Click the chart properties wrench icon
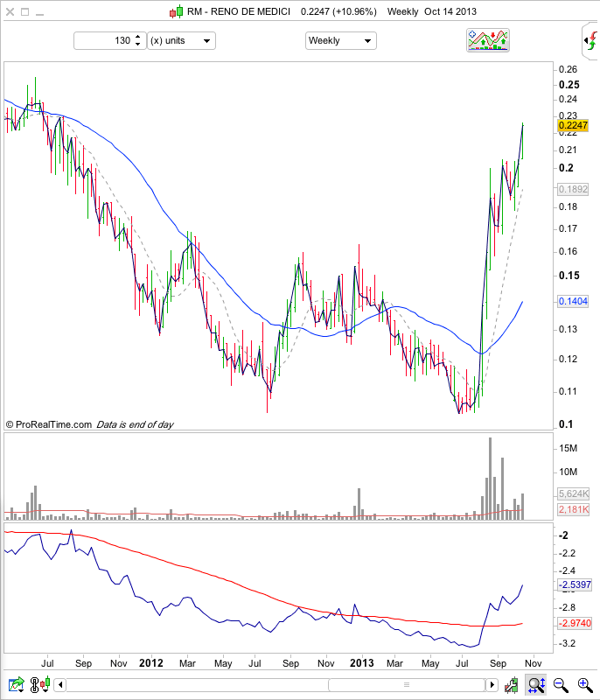This screenshot has width=600, height=700. (512, 685)
